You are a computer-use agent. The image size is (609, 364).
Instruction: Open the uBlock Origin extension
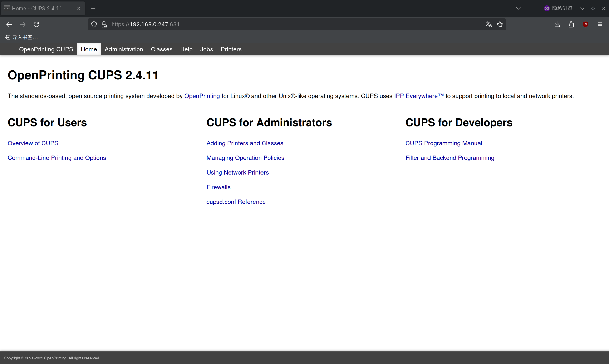585,24
